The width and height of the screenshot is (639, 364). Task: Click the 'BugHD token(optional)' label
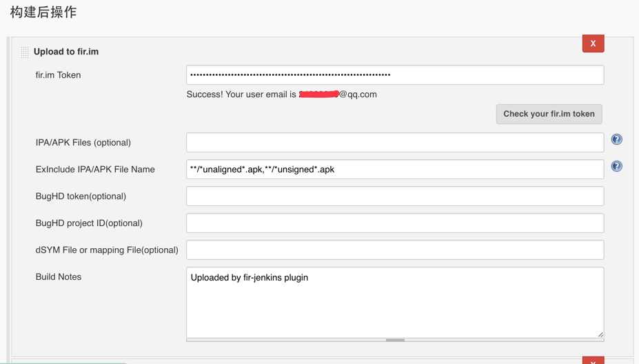81,196
